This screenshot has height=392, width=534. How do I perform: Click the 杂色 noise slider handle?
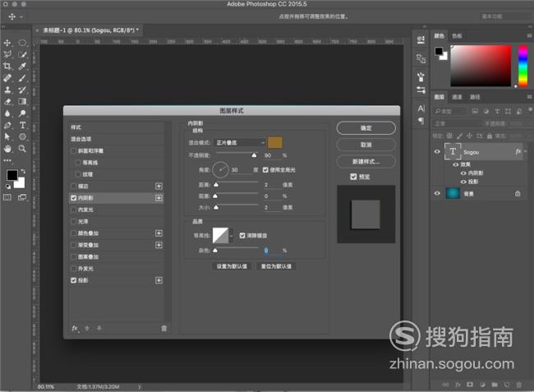(215, 251)
